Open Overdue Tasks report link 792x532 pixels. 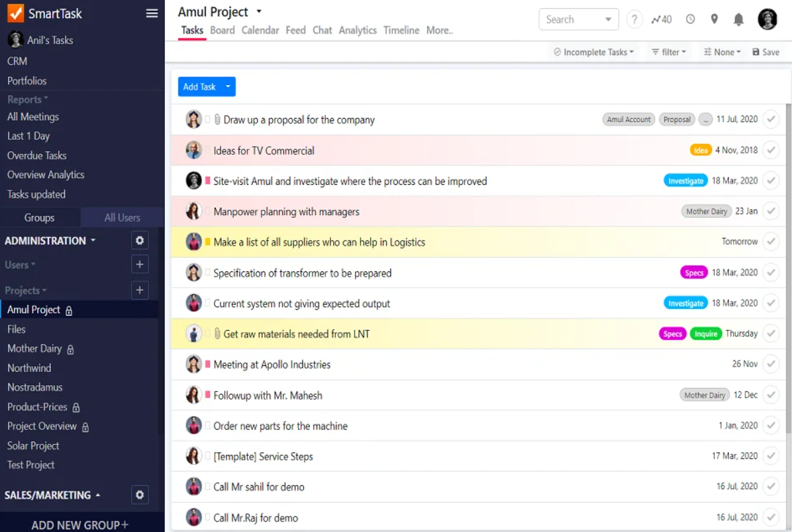[37, 155]
